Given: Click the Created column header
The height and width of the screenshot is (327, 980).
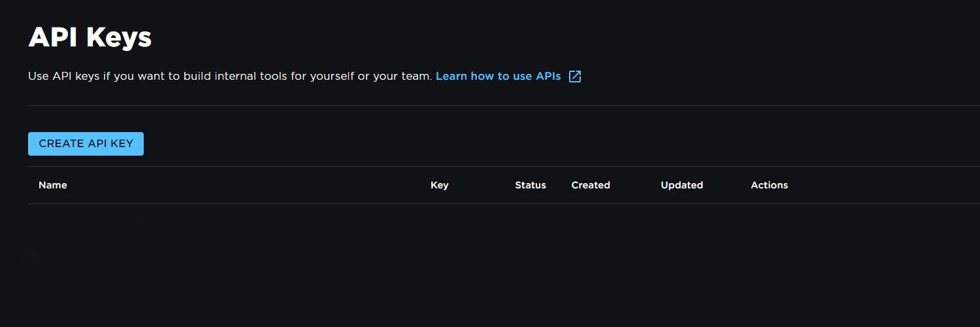Looking at the screenshot, I should [591, 185].
